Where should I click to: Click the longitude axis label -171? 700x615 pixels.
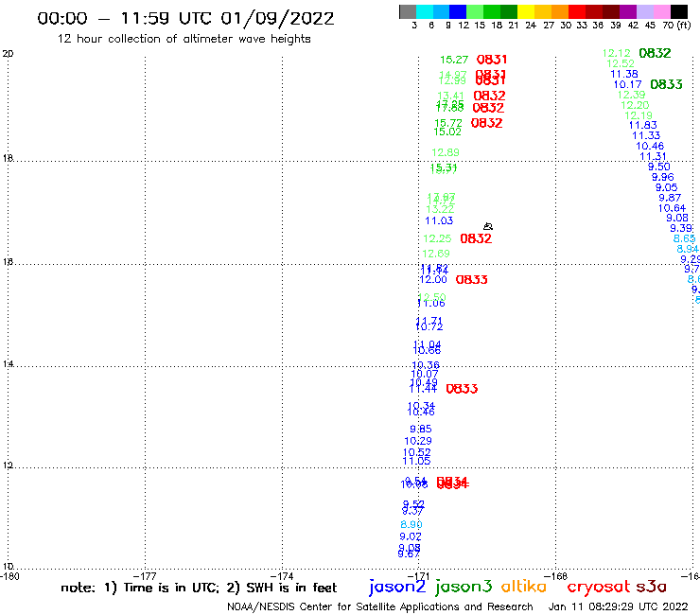point(420,576)
